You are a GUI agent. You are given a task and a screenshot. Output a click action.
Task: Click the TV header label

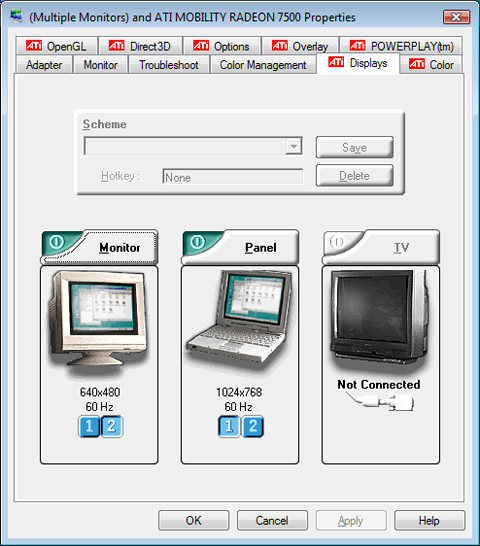click(401, 248)
